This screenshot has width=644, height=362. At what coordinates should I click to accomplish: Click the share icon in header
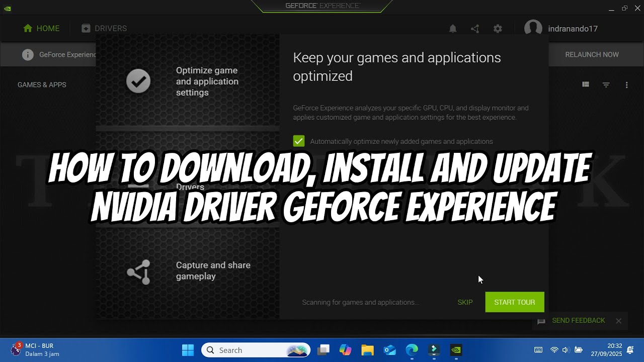point(475,29)
